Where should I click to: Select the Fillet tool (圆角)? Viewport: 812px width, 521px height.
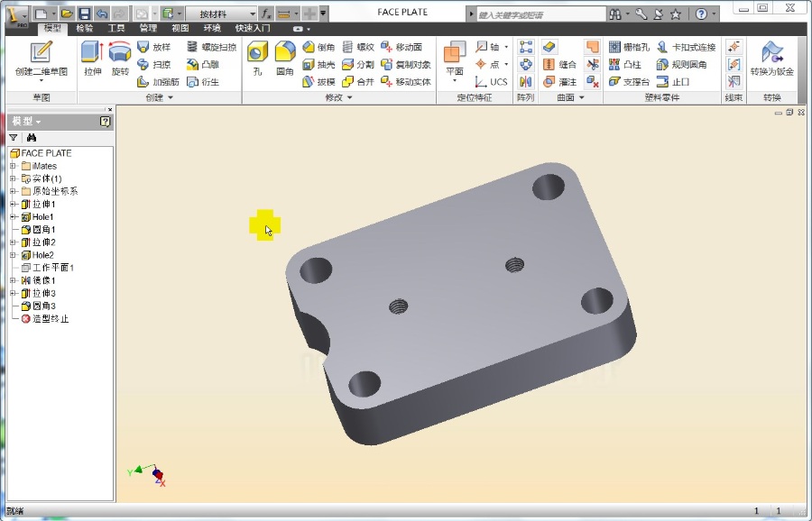click(285, 59)
